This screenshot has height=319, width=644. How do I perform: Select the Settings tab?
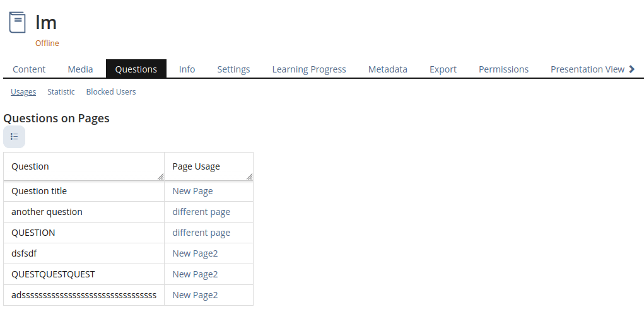point(233,69)
